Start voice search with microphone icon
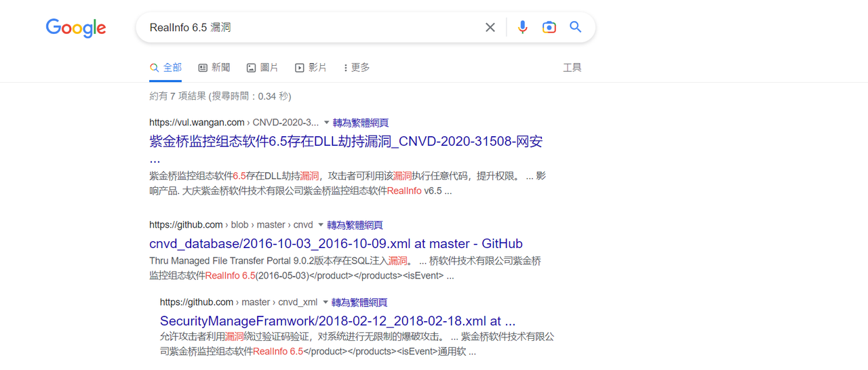The width and height of the screenshot is (868, 370). point(522,28)
